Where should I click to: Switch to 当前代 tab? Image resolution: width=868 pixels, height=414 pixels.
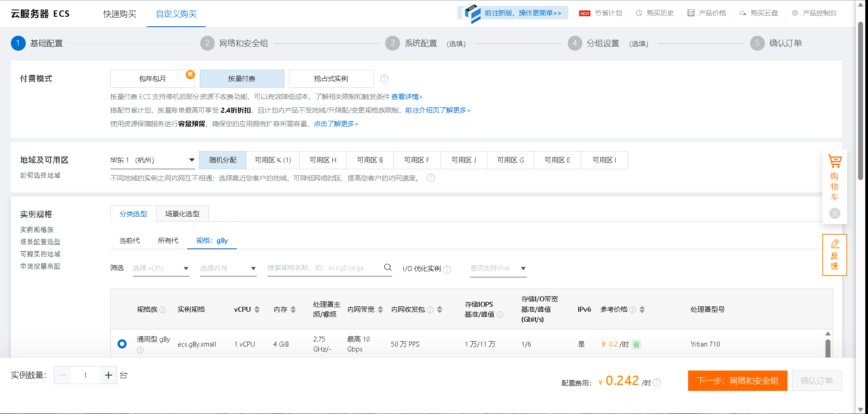point(129,241)
